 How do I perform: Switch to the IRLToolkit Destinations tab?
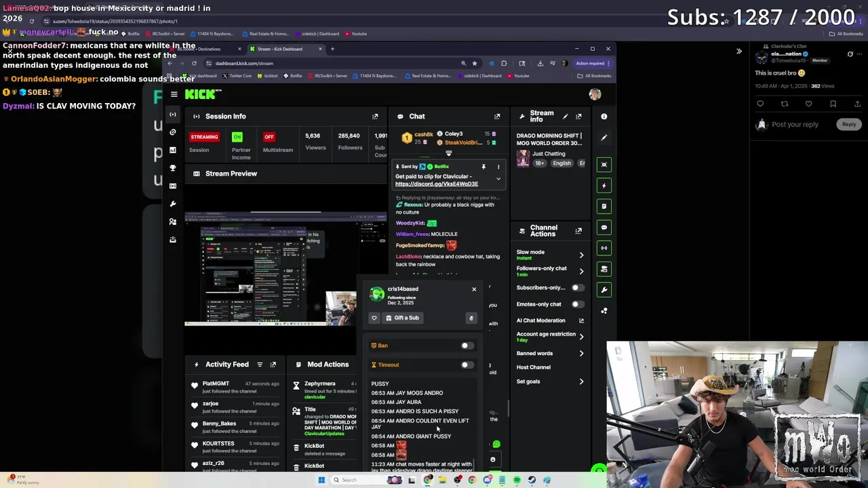click(x=207, y=49)
